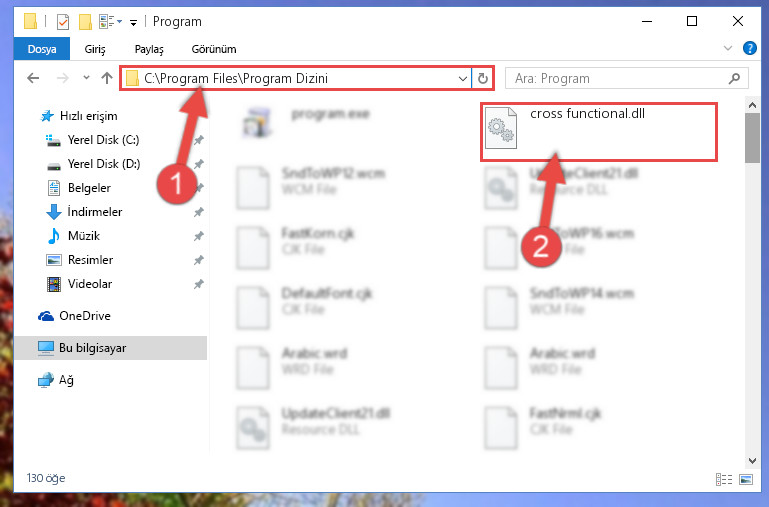Click the vertical scrollbar thumb
This screenshot has width=769, height=507.
click(x=752, y=138)
